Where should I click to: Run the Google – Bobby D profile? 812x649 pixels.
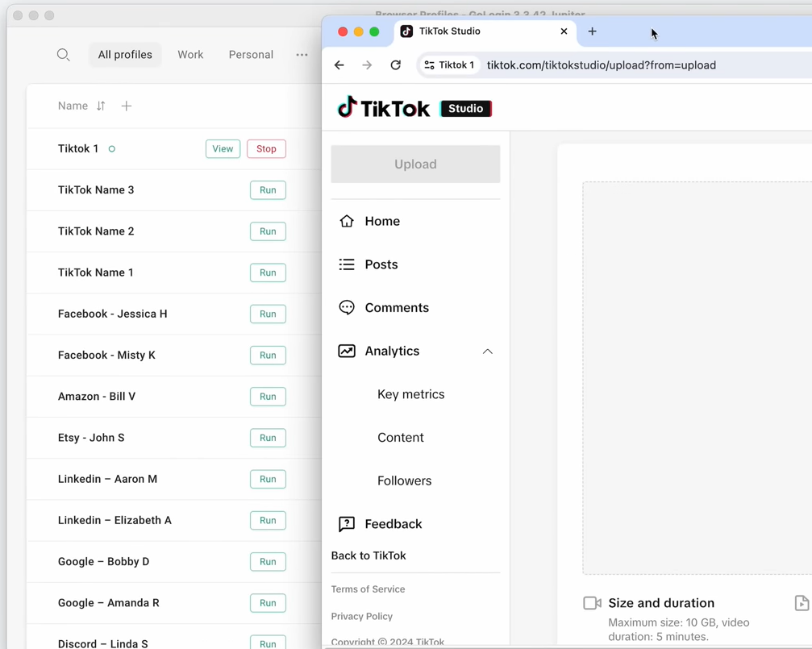[x=268, y=561]
